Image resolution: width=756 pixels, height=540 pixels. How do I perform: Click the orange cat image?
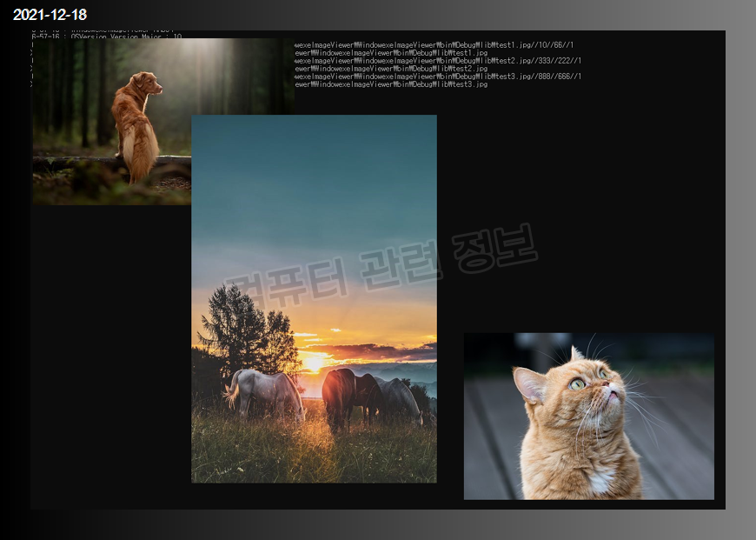(x=588, y=416)
